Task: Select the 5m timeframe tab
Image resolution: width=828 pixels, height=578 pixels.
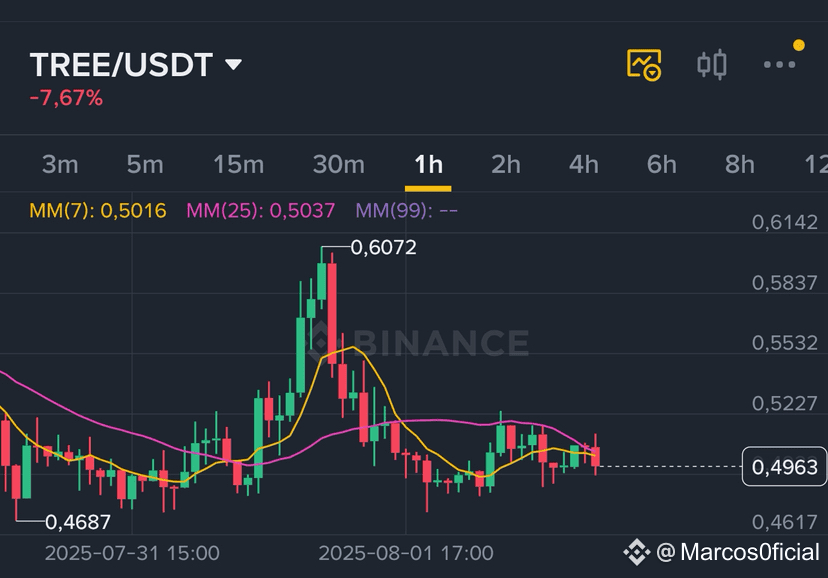Action: [x=145, y=164]
